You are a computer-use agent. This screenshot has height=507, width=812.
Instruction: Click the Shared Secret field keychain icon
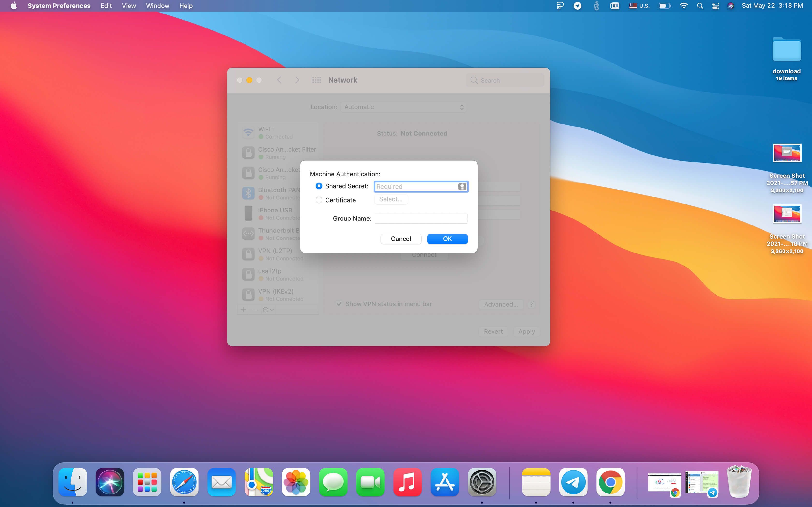(462, 186)
